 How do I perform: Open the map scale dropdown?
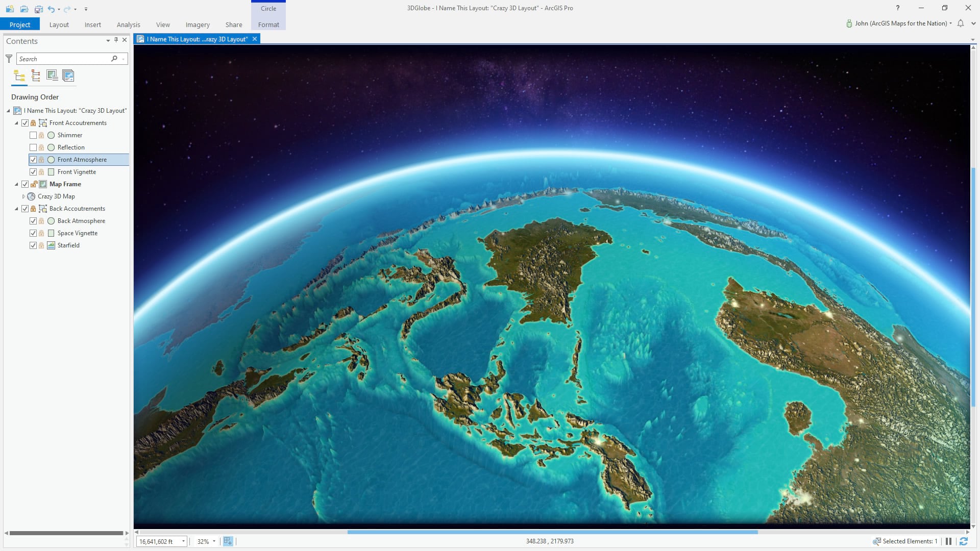pos(183,541)
